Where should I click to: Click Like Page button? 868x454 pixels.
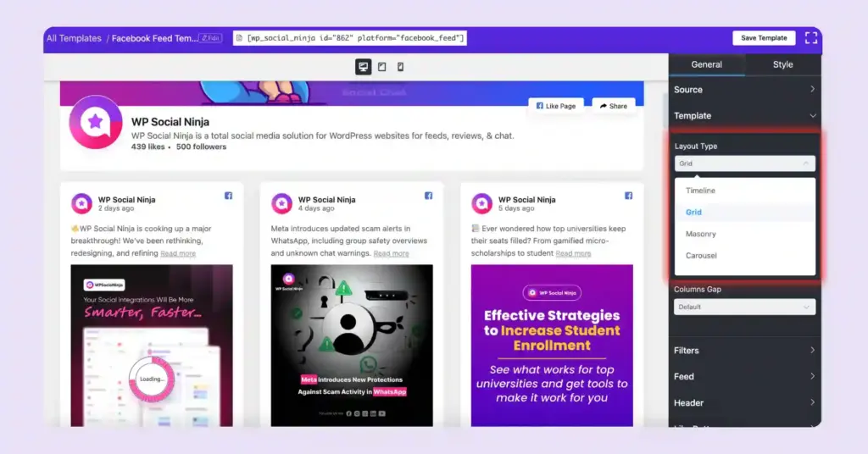click(556, 106)
